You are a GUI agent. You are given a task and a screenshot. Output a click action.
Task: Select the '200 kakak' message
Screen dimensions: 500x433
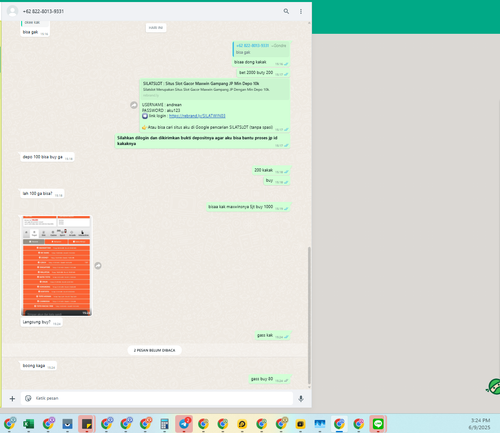tap(271, 170)
